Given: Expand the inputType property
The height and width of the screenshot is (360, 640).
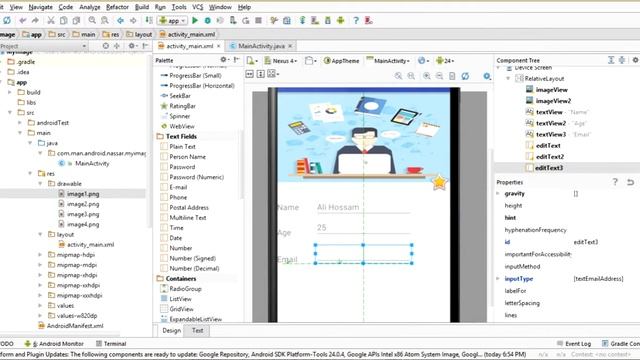Looking at the screenshot, I should (x=498, y=279).
